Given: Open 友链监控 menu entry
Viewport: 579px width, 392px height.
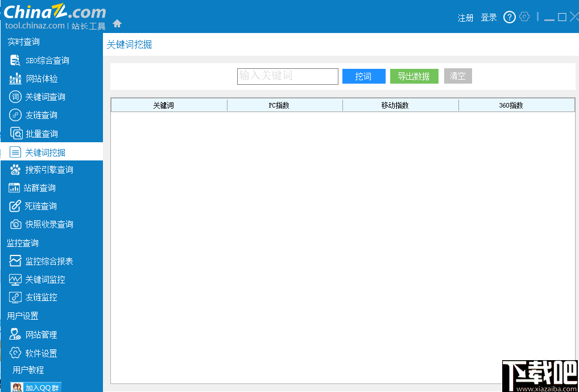Looking at the screenshot, I should (42, 297).
